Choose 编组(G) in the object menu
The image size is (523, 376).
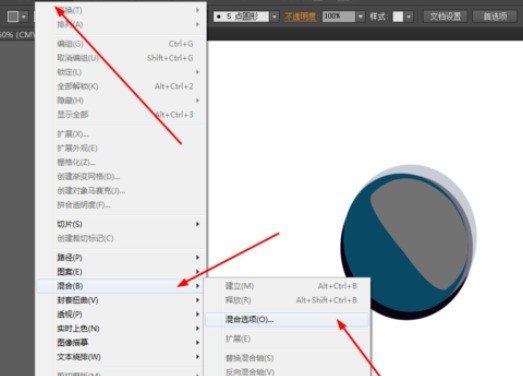[121, 44]
